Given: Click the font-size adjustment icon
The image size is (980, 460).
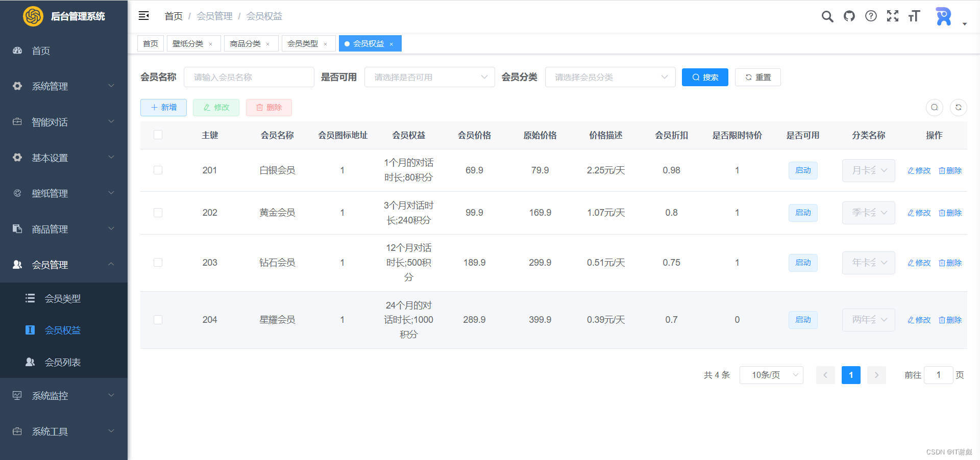Looking at the screenshot, I should coord(914,16).
